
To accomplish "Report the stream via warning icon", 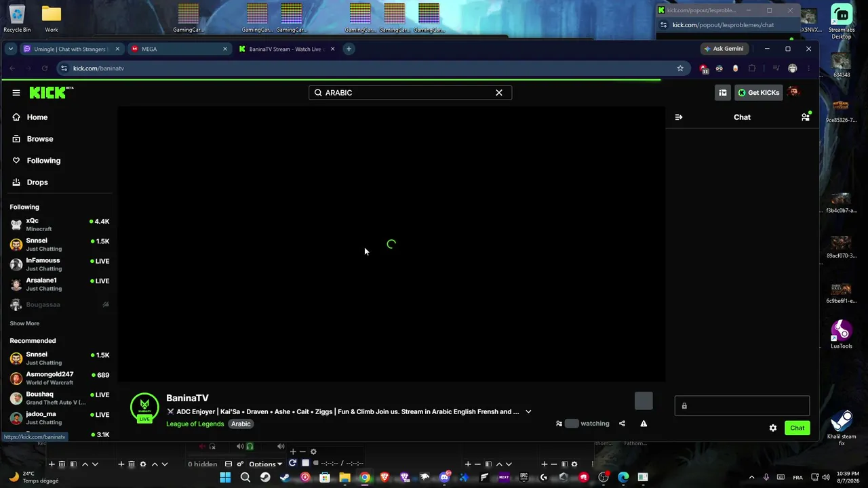I will pyautogui.click(x=644, y=424).
